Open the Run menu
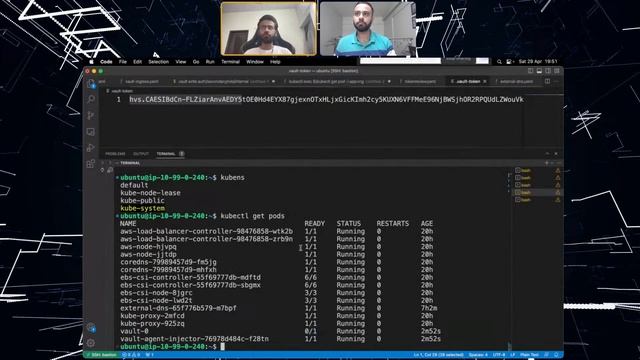This screenshot has width=640, height=360. click(210, 62)
